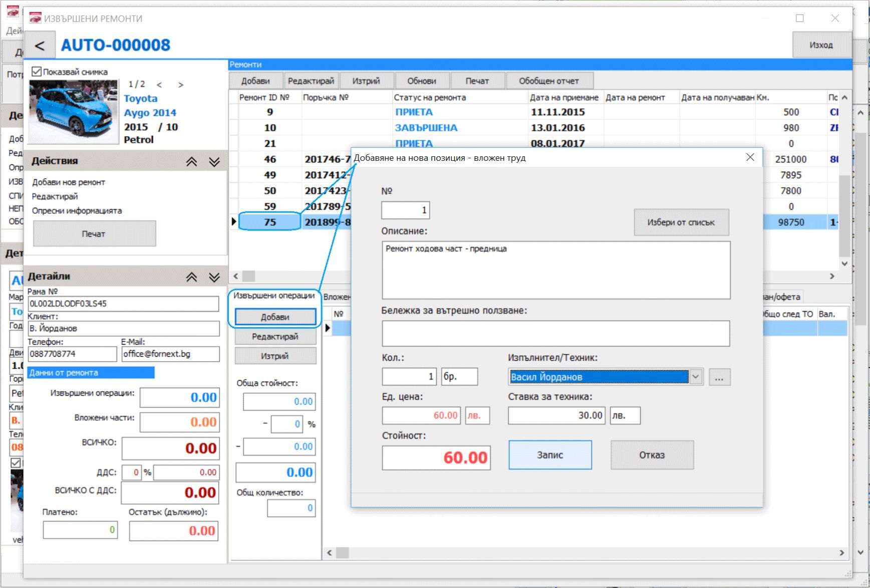Expand Действия panel with double down chevron
Screen dimensions: 870x588
tap(214, 161)
